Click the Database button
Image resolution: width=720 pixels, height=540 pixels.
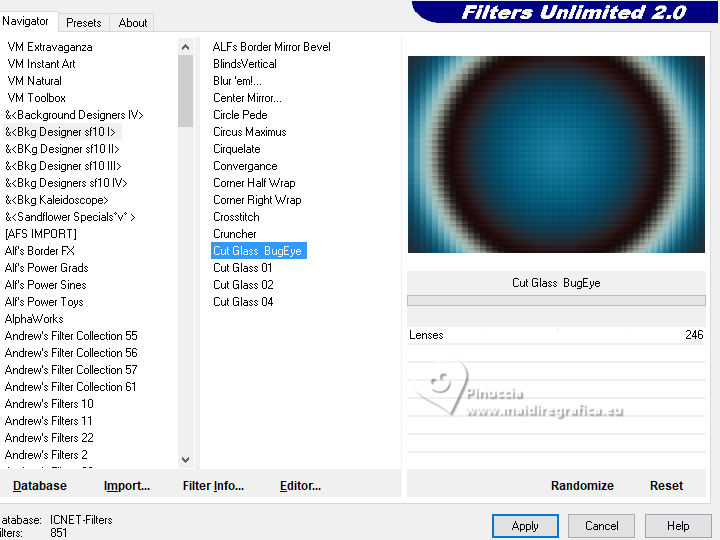coord(40,486)
